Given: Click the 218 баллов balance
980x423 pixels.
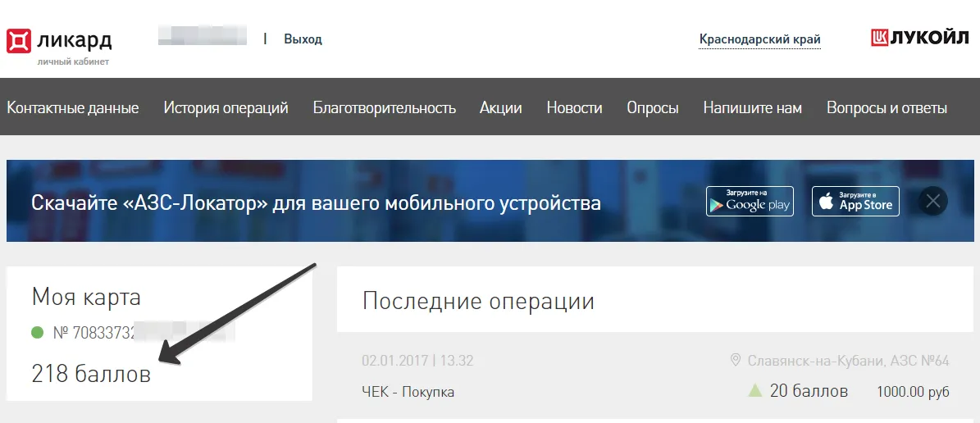Looking at the screenshot, I should point(91,374).
